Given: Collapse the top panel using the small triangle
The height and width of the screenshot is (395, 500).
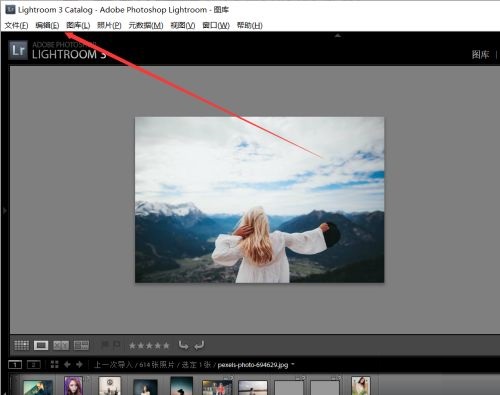Looking at the screenshot, I should [x=338, y=35].
